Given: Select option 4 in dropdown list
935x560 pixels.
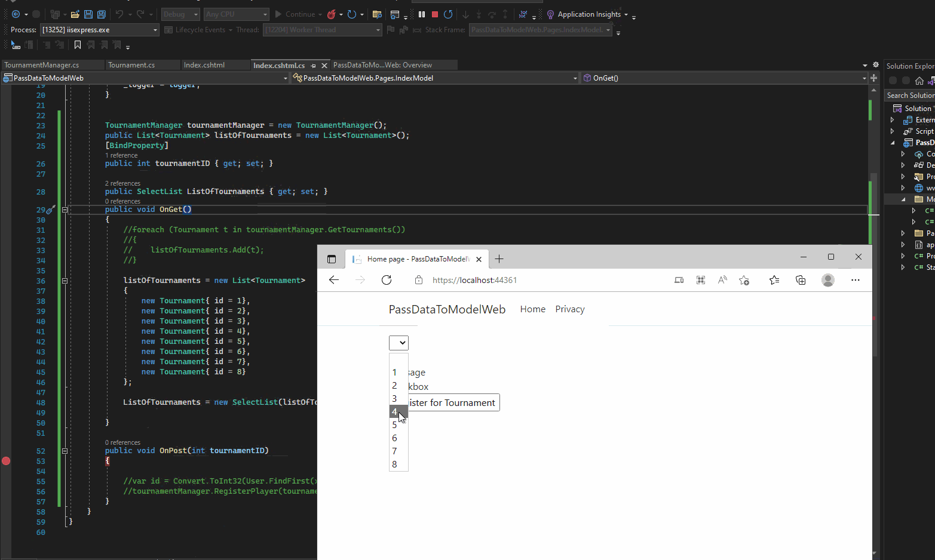Looking at the screenshot, I should click(x=398, y=412).
